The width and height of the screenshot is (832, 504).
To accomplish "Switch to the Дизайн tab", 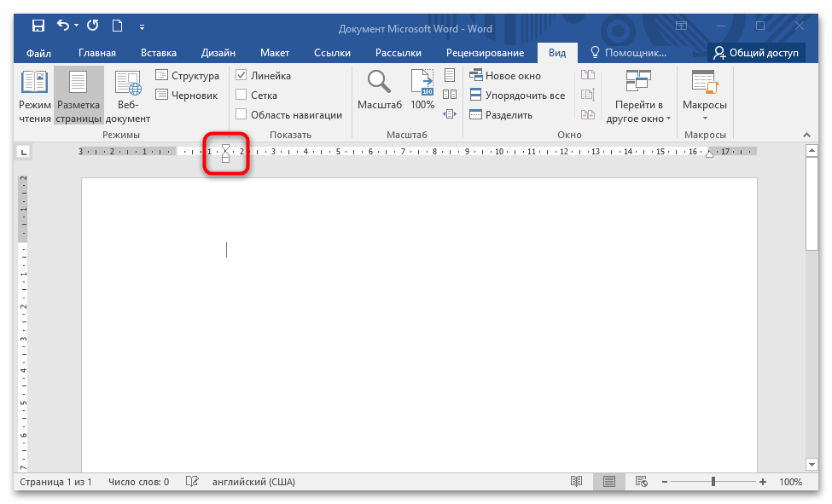I will (218, 53).
